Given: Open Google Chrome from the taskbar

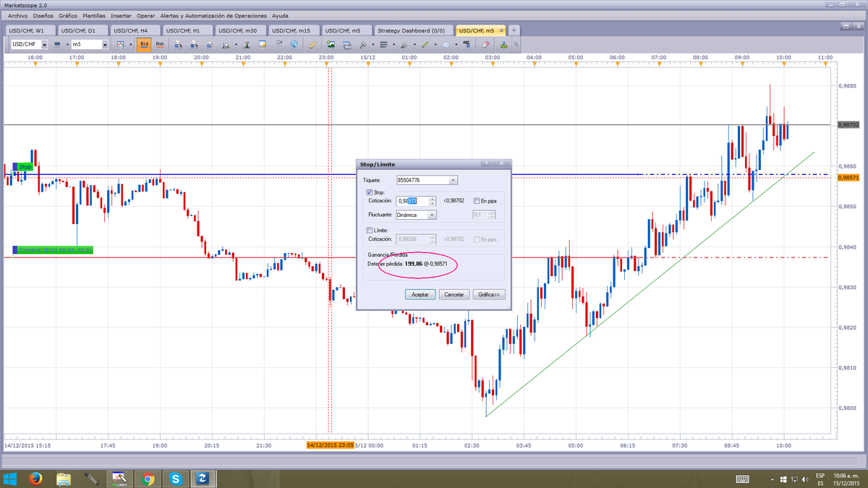Looking at the screenshot, I should (148, 478).
